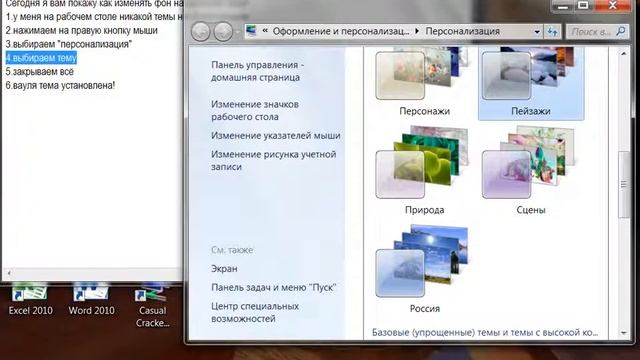
Task: Click the theme list vertical scrollbar thumb
Action: [624, 184]
